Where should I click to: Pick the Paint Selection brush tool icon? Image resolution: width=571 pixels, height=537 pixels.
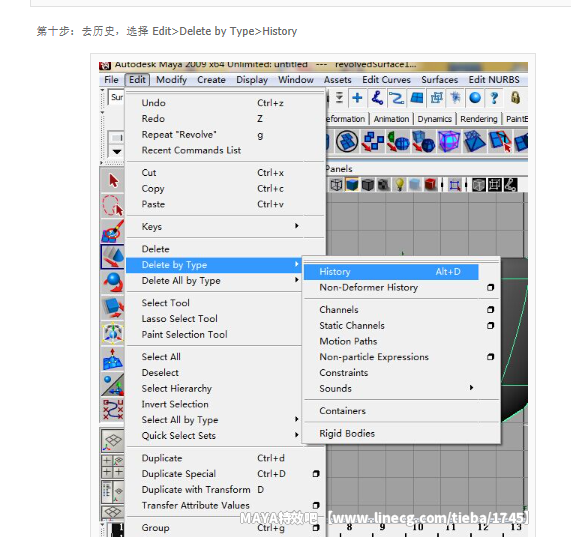click(113, 231)
